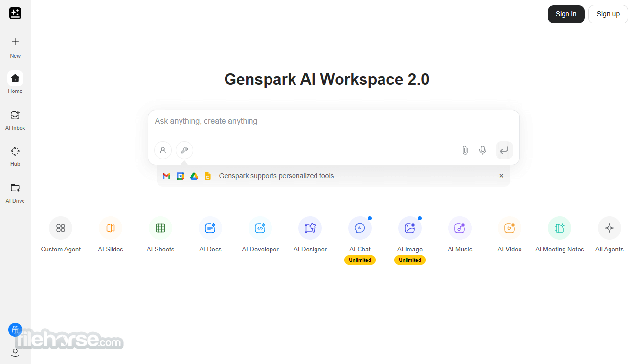This screenshot has height=364, width=633.
Task: Launch AI Designer agent
Action: pyautogui.click(x=310, y=235)
